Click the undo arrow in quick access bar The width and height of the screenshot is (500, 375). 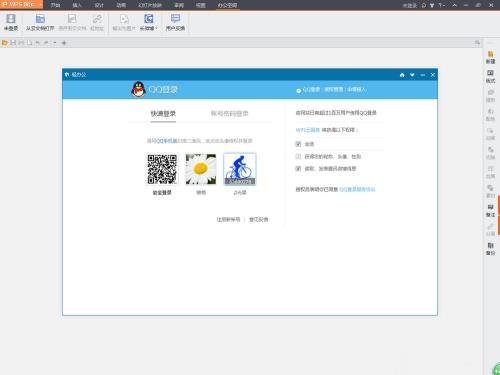click(x=38, y=43)
